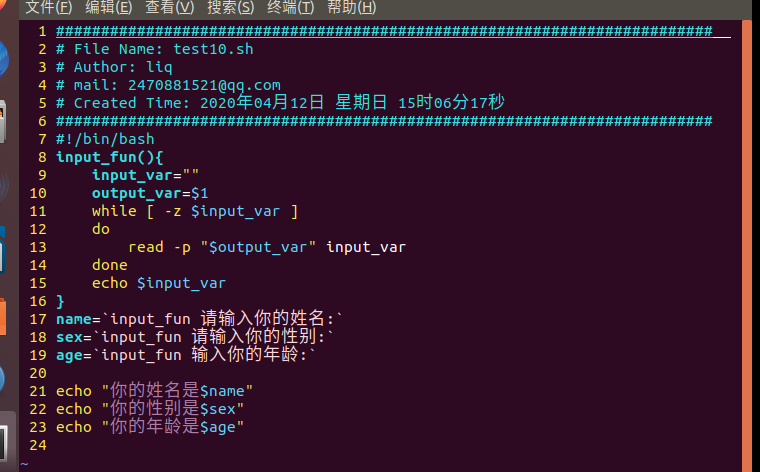
Task: Click the input_fun(){ function definition
Action: click(110, 157)
